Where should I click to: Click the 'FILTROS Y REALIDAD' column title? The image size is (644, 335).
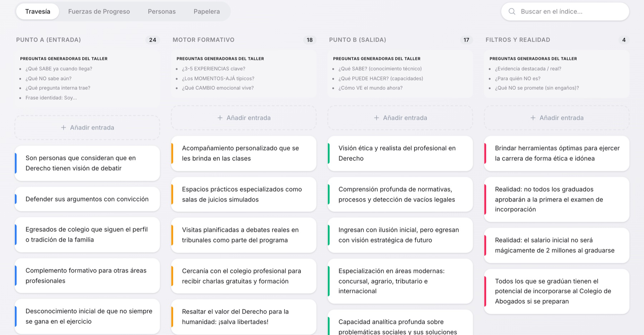click(x=518, y=40)
